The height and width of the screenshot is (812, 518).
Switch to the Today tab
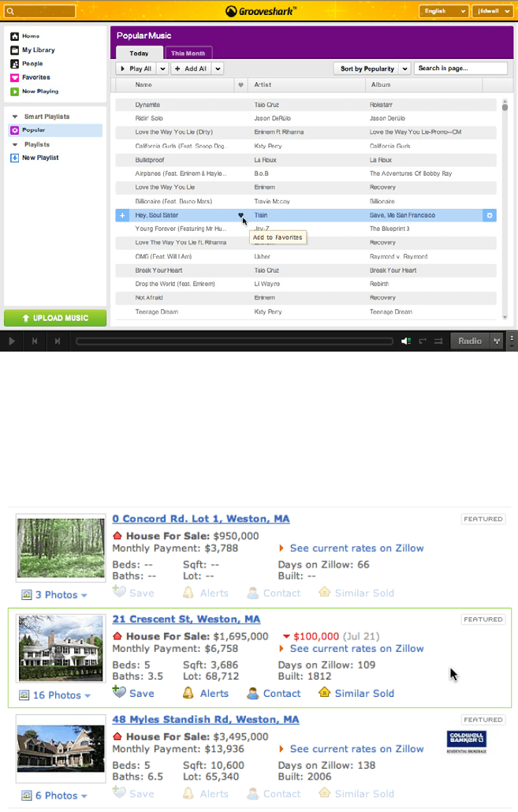click(138, 53)
